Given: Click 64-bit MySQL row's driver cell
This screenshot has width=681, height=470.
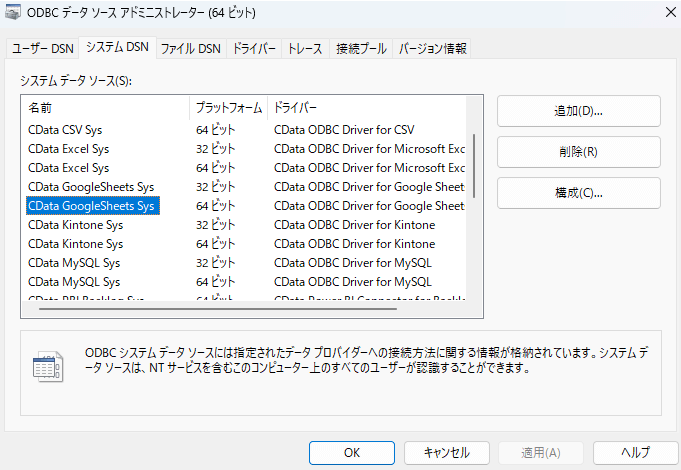Looking at the screenshot, I should coord(353,282).
